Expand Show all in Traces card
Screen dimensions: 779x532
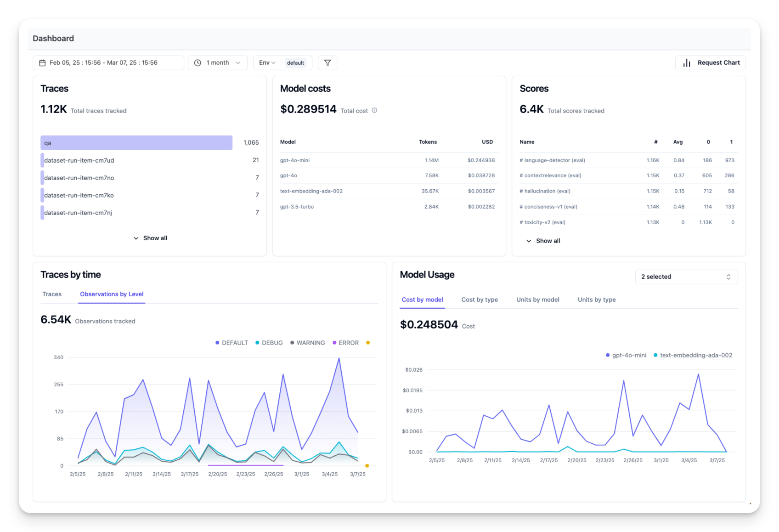pos(150,238)
